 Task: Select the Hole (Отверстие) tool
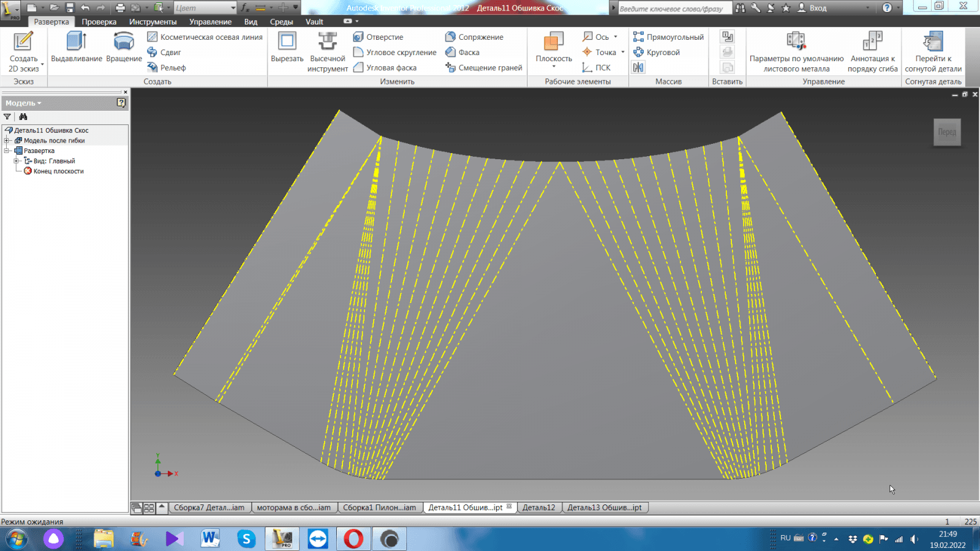click(379, 37)
